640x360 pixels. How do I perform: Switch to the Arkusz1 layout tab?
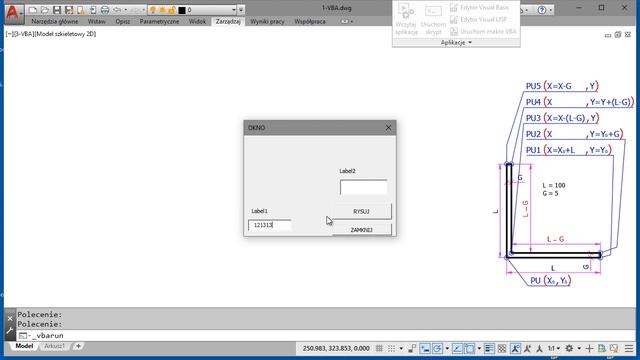pos(54,346)
